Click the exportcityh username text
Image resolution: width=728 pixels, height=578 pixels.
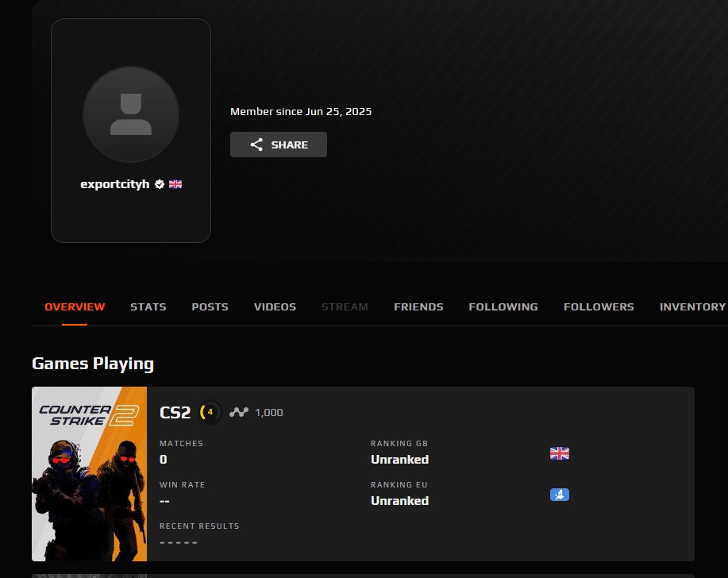(x=115, y=184)
